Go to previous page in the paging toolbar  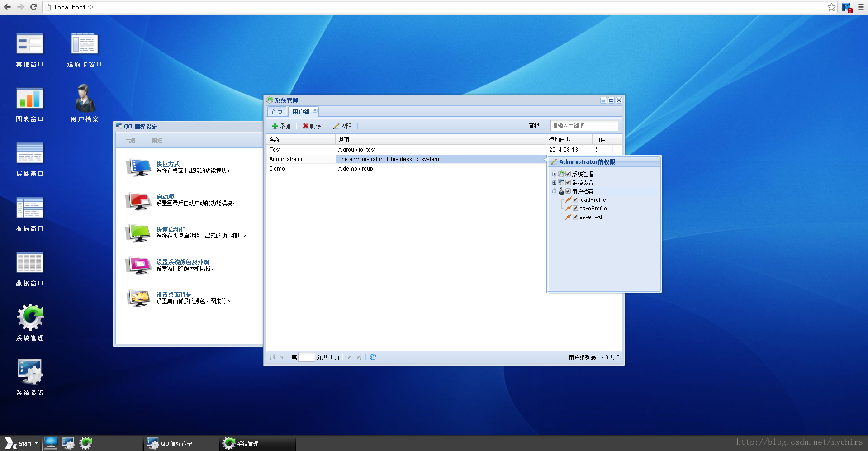(x=282, y=357)
